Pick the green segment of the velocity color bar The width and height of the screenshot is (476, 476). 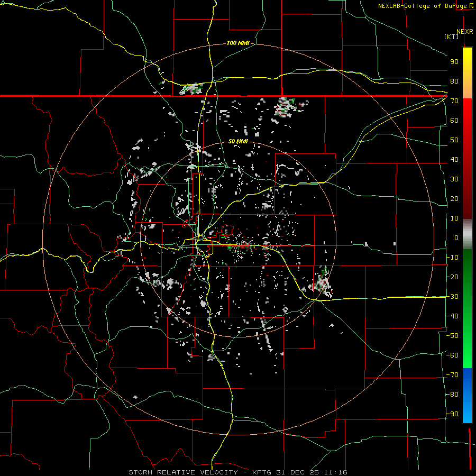coord(467,309)
